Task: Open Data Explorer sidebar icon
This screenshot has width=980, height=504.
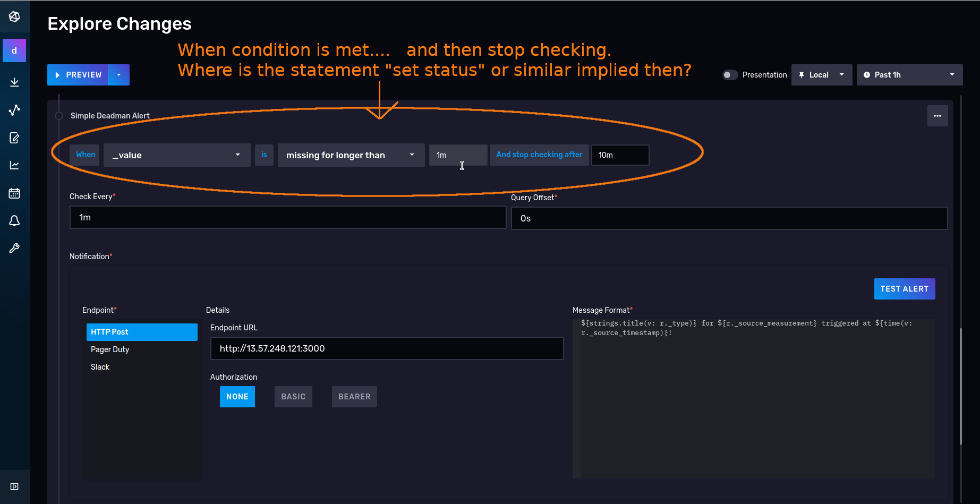Action: click(14, 110)
